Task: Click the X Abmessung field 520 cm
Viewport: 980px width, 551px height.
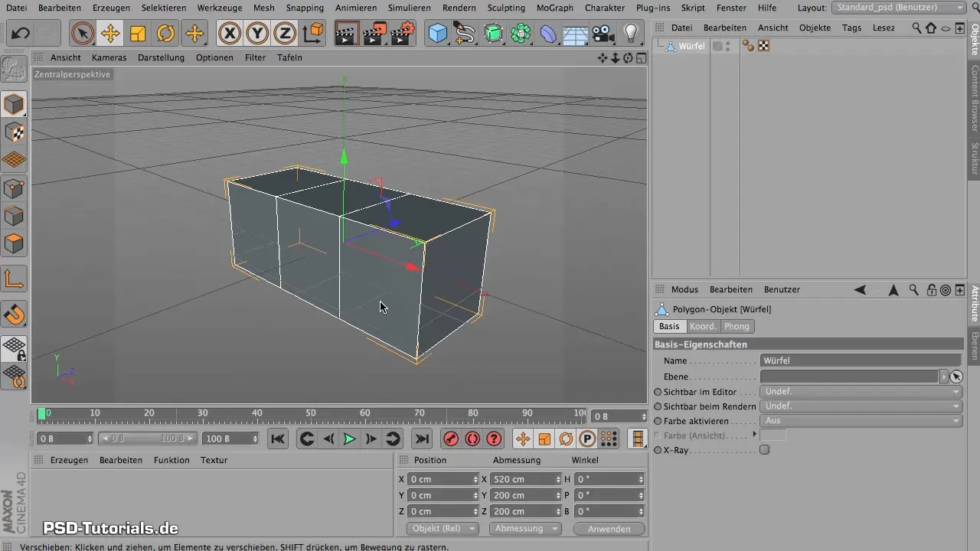Action: [x=525, y=479]
